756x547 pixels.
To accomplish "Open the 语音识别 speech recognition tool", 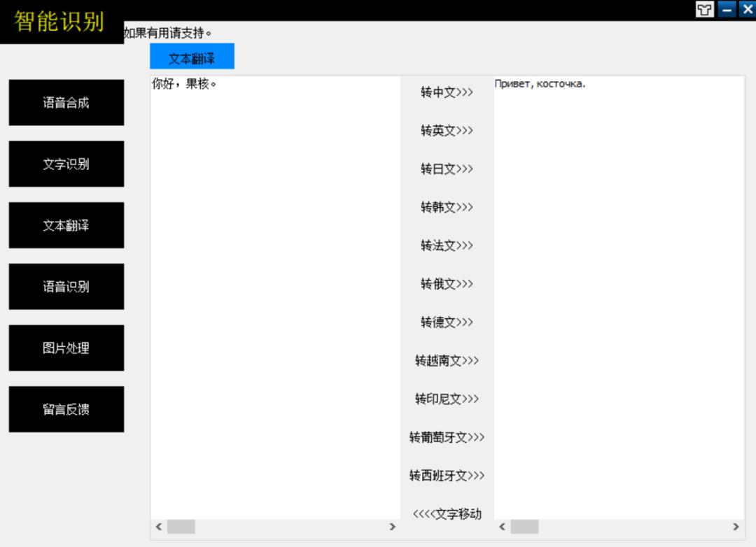I will tap(66, 286).
